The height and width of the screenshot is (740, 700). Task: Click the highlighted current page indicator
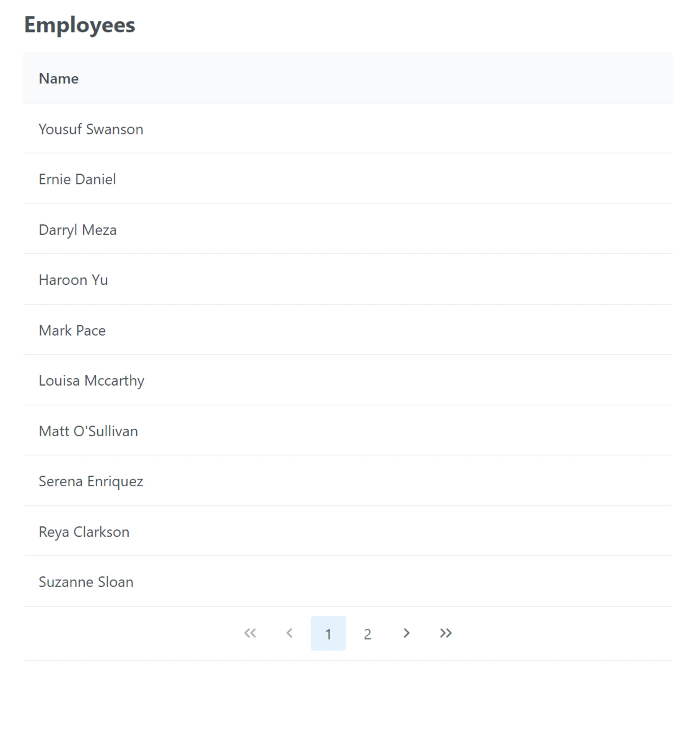click(328, 634)
